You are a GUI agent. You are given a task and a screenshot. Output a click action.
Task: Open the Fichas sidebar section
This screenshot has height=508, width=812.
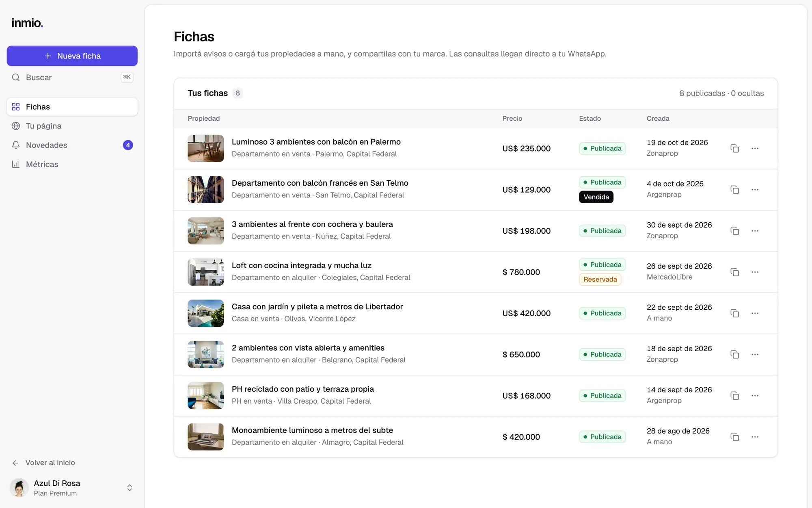point(72,107)
